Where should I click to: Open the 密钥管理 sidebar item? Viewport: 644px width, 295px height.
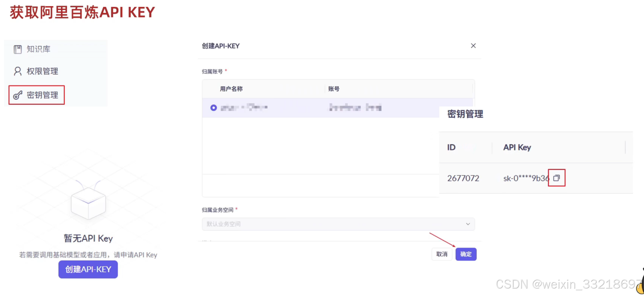pyautogui.click(x=37, y=95)
